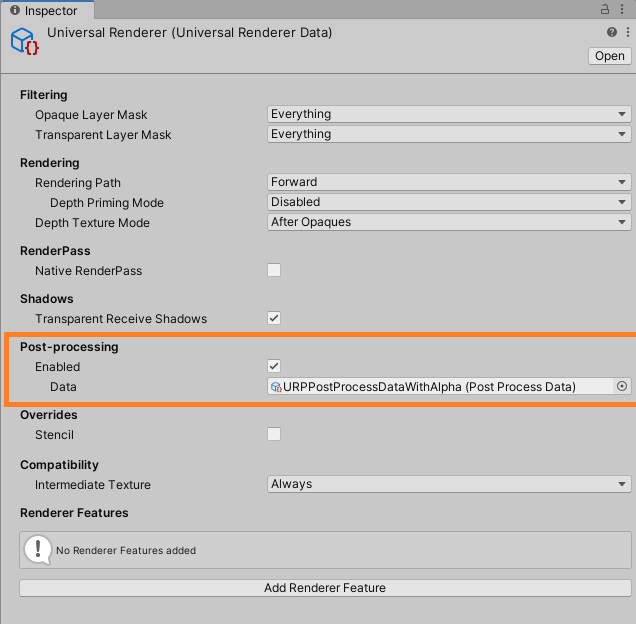Click the Post-processing section heading
636x624 pixels.
coord(69,347)
